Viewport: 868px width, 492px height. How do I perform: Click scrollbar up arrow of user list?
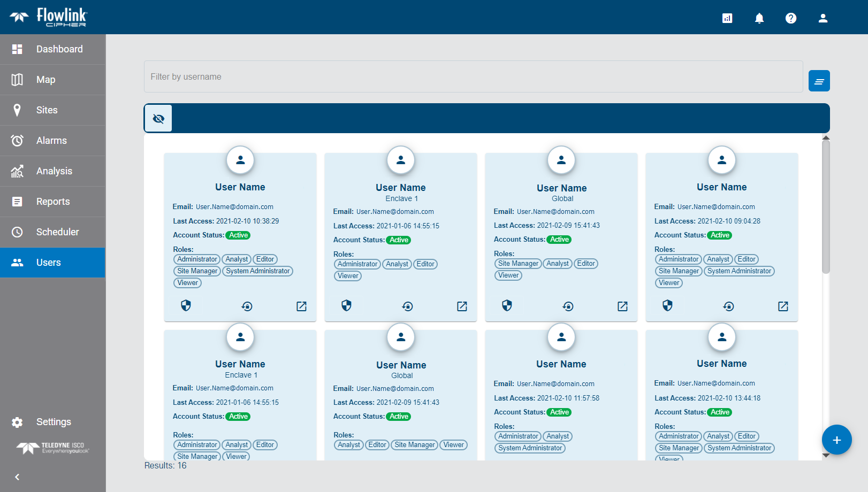(x=826, y=138)
